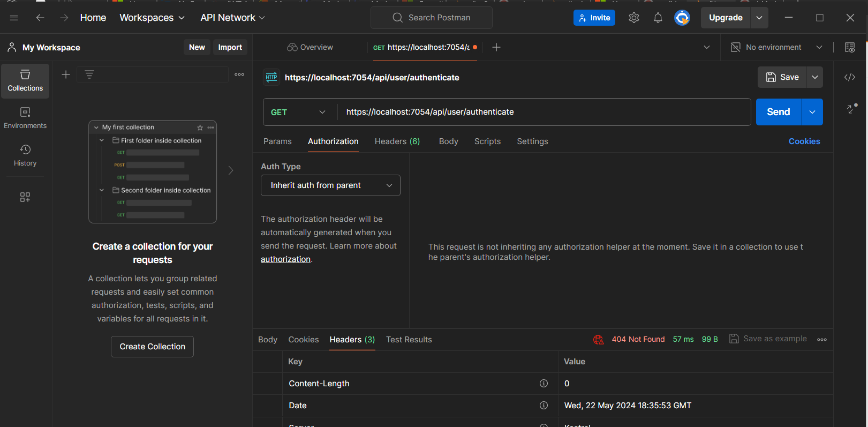Screen dimensions: 868x427
Task: Open the tab list chevron
Action: [x=707, y=47]
